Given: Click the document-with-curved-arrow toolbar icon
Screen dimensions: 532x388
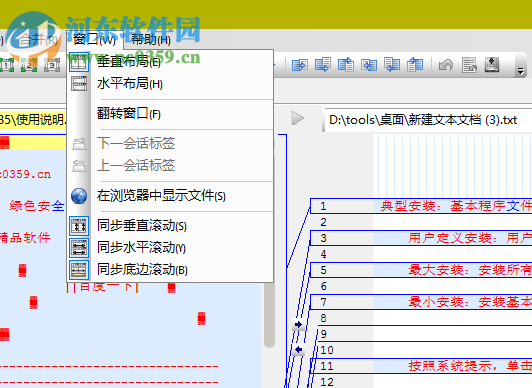Looking at the screenshot, I should (x=469, y=65).
